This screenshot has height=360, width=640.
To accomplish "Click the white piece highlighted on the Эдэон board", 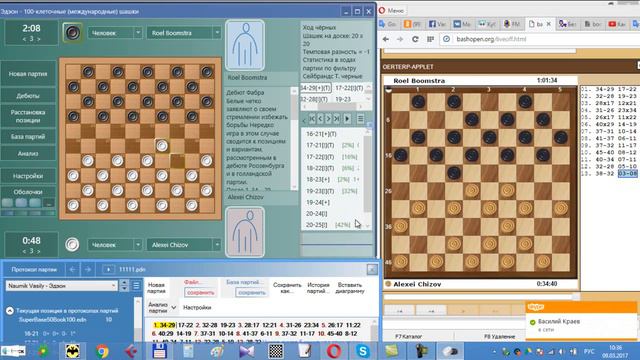I will coord(162,146).
